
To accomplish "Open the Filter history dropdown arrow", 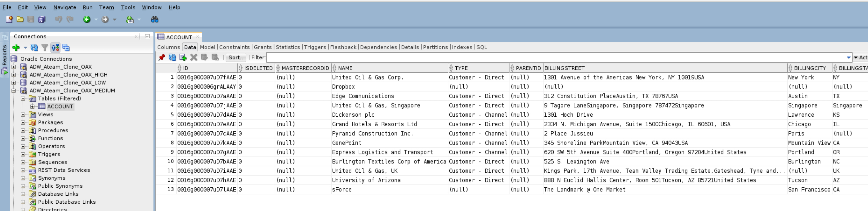I will [x=849, y=58].
